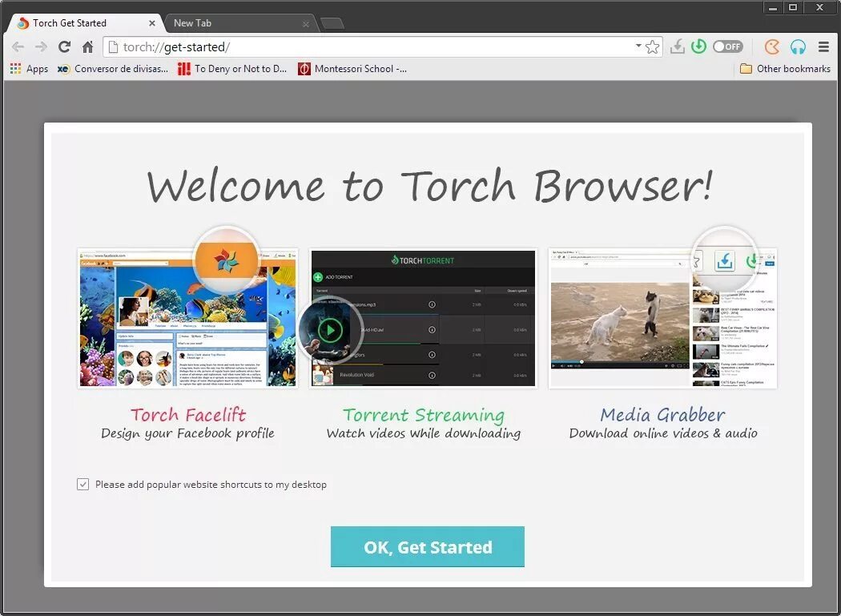This screenshot has height=616, width=841.
Task: Click the Torch Facelift screenshot thumbnail
Action: pyautogui.click(x=187, y=318)
